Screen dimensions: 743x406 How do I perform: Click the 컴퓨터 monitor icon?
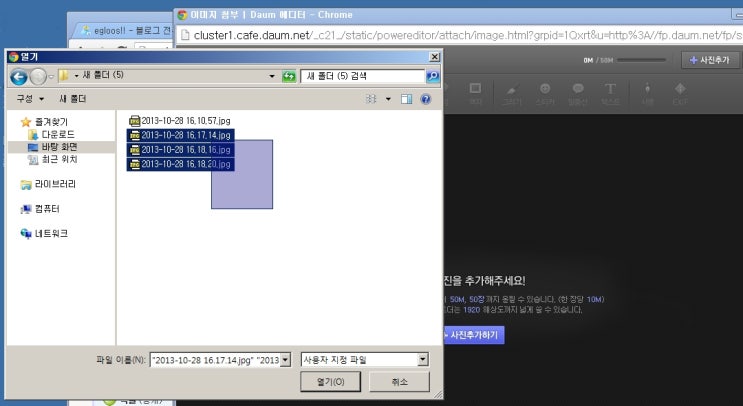point(26,209)
